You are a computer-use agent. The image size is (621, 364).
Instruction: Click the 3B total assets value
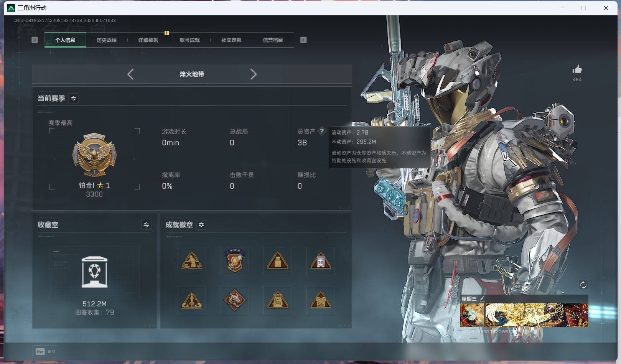302,143
